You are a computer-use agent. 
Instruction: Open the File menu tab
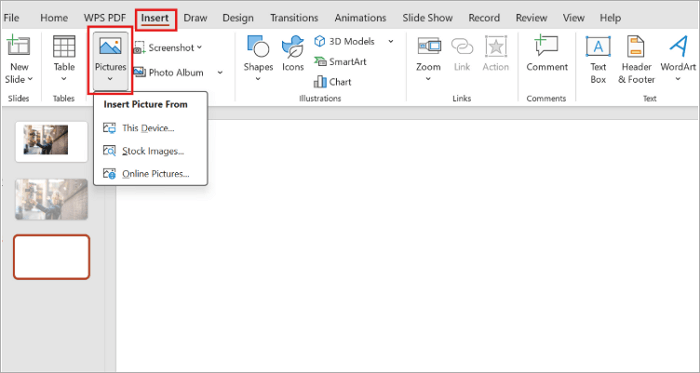coord(11,18)
